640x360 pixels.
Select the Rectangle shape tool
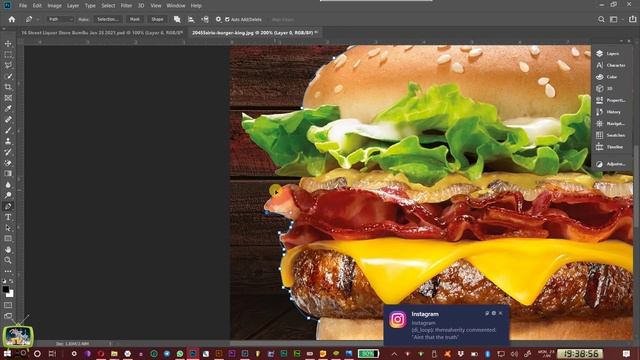pyautogui.click(x=8, y=238)
